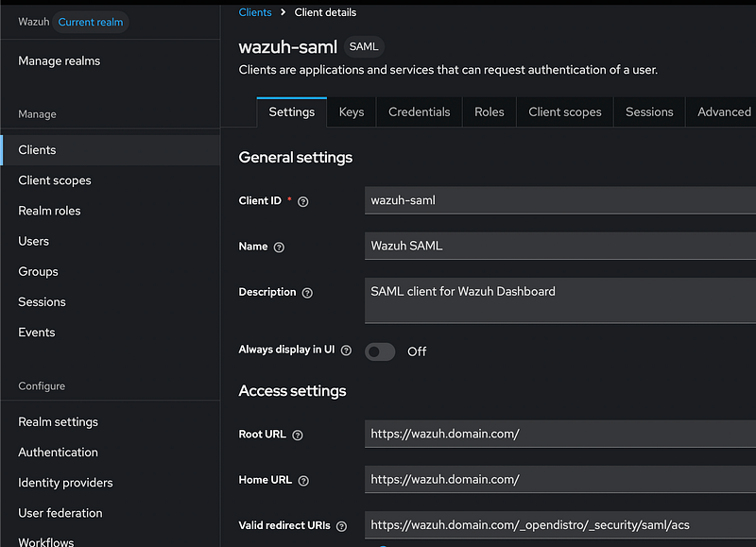
Task: Show help for Home URL
Action: [303, 481]
